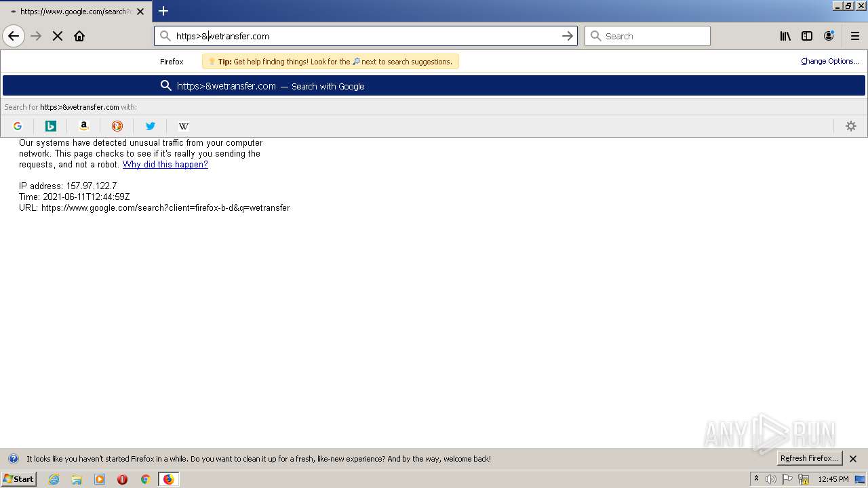This screenshot has height=488, width=868.
Task: Show hidden tray icons arrow
Action: 756,479
